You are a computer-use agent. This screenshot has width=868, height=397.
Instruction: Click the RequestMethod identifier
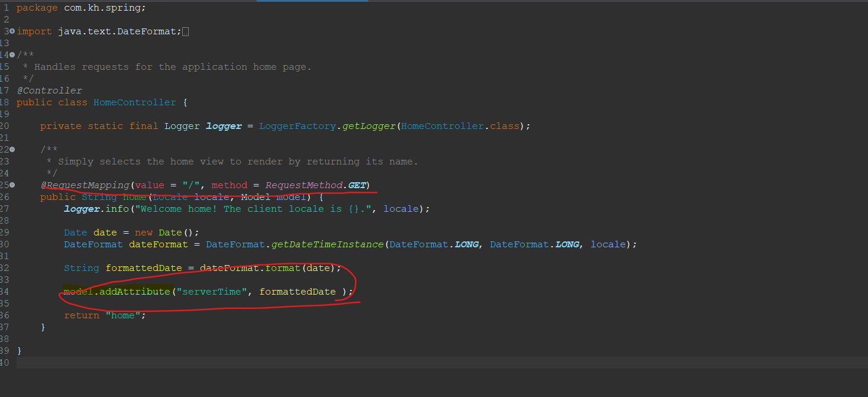point(304,185)
